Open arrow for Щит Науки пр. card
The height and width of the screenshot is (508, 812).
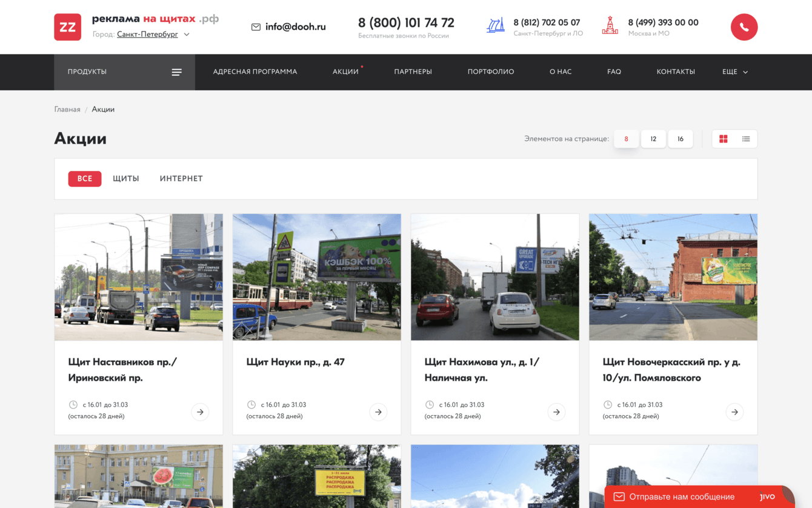[x=378, y=412]
